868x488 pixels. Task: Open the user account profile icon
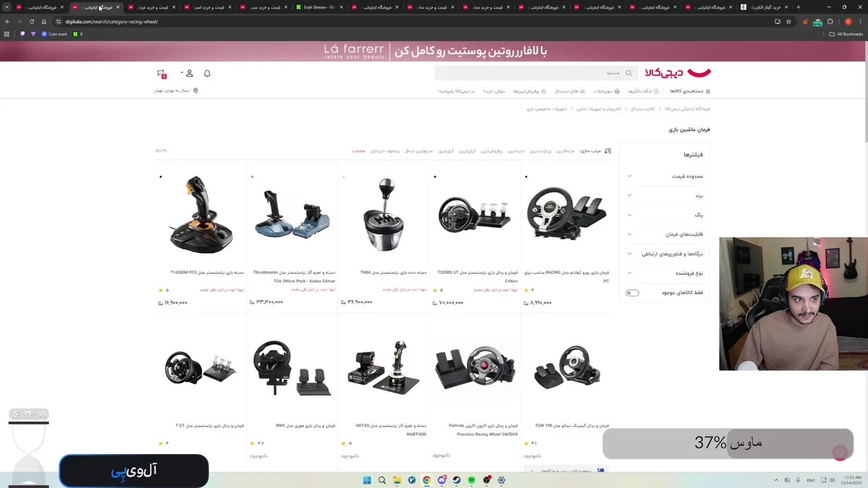click(189, 73)
